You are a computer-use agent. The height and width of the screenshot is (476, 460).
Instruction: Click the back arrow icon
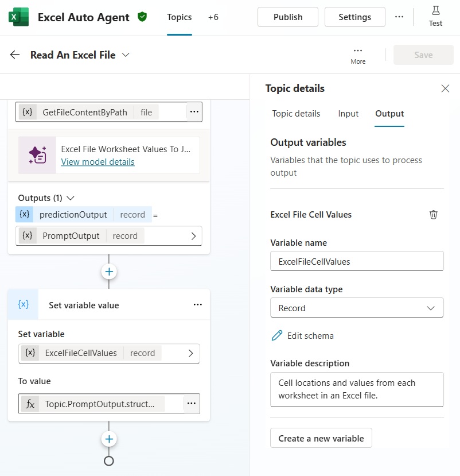click(15, 55)
